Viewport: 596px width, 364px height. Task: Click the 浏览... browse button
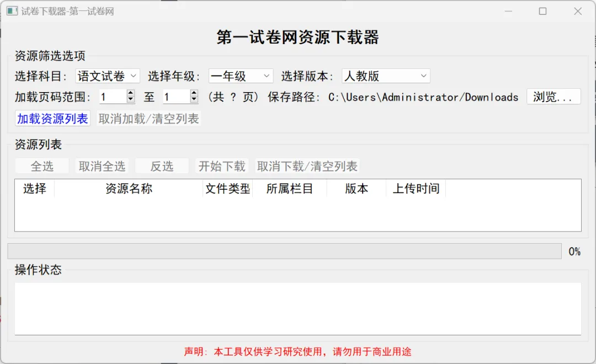tap(554, 97)
